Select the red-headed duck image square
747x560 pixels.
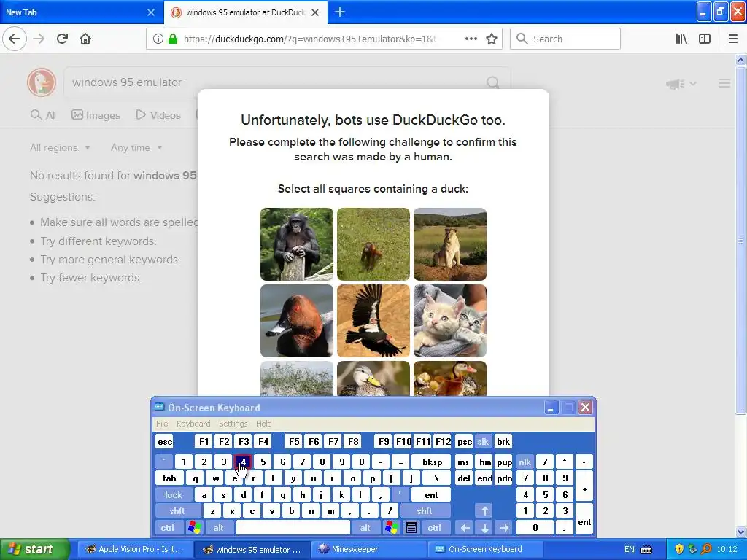[x=297, y=321]
